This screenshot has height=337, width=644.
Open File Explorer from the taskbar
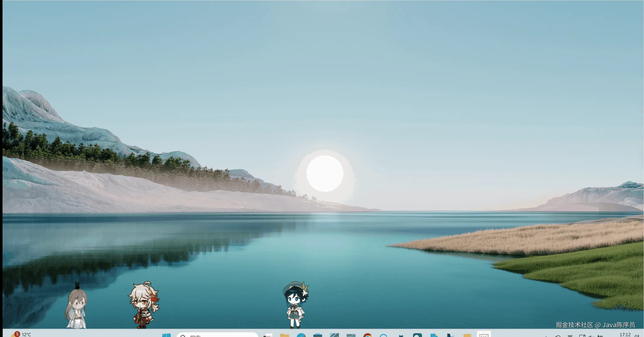(284, 335)
